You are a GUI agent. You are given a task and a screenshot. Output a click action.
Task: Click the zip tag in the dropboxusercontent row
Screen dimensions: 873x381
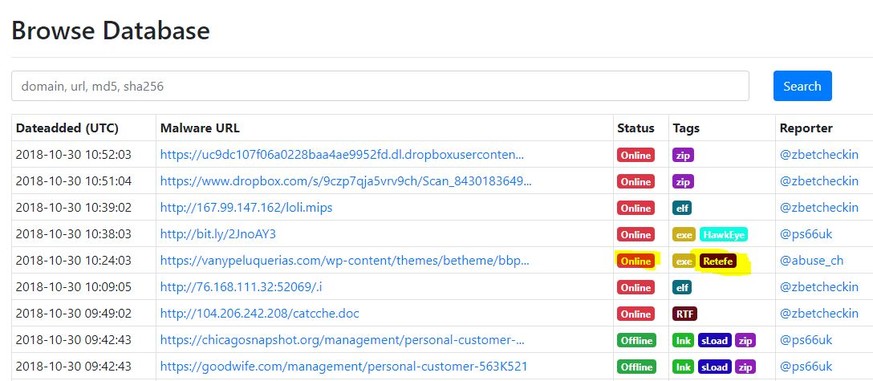683,155
